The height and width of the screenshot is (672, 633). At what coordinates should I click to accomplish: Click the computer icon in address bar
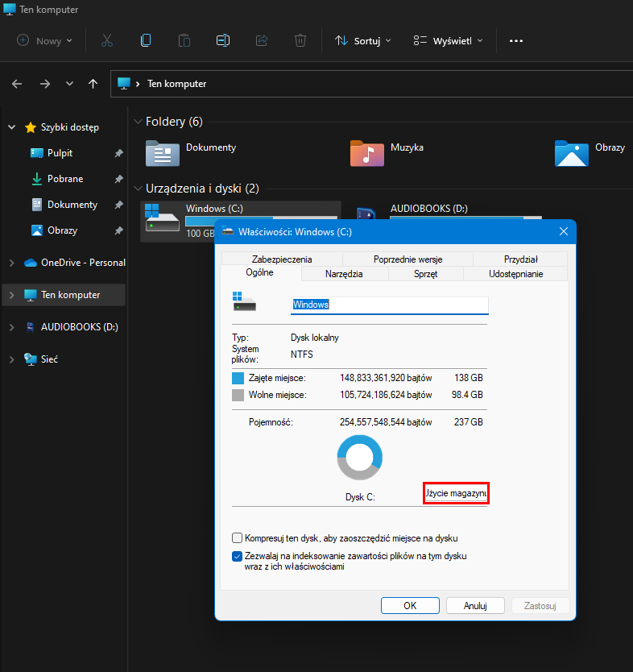coord(124,84)
